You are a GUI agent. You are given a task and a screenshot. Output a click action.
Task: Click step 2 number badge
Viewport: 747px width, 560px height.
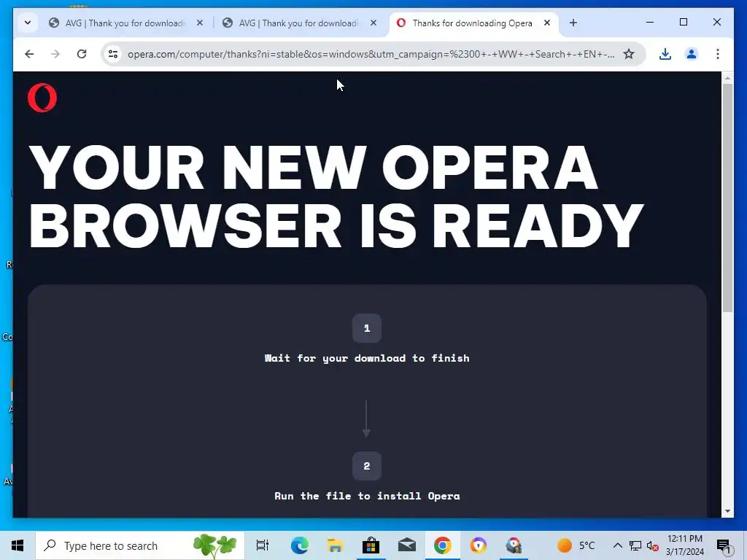(367, 466)
